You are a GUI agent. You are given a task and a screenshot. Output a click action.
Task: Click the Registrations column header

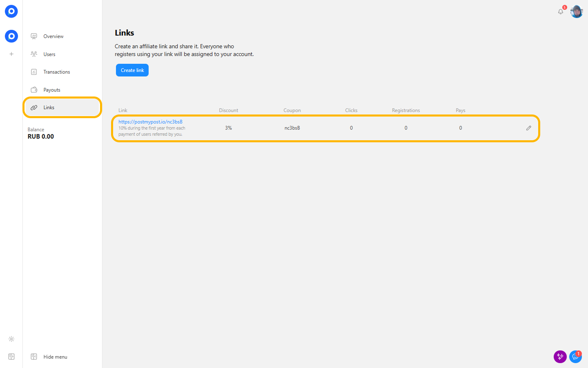405,110
